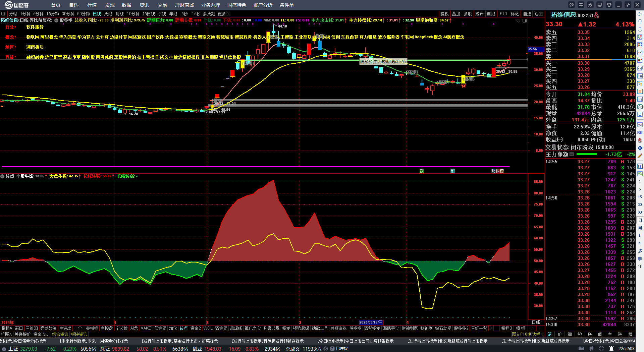644x352 pixels.
Task: Switch to the 周线 weekly period tab
Action: tap(108, 14)
